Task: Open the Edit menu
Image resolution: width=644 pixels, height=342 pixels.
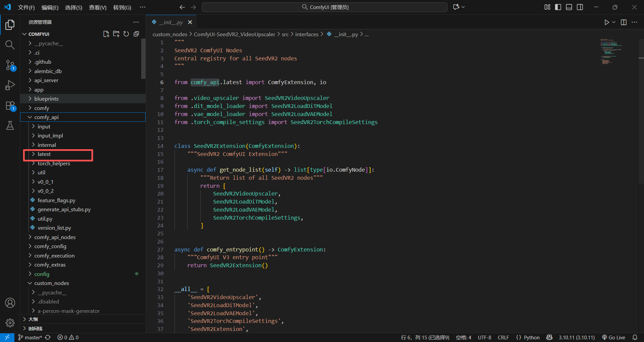Action: click(50, 7)
